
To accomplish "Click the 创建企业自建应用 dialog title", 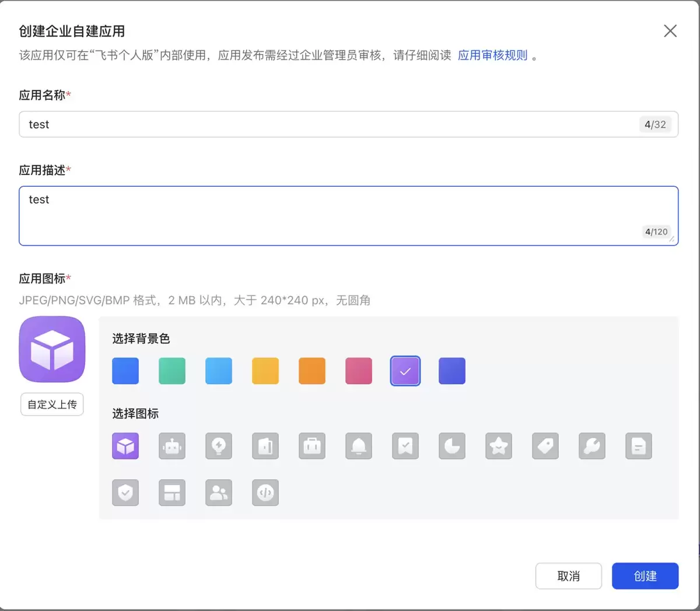I will click(72, 31).
